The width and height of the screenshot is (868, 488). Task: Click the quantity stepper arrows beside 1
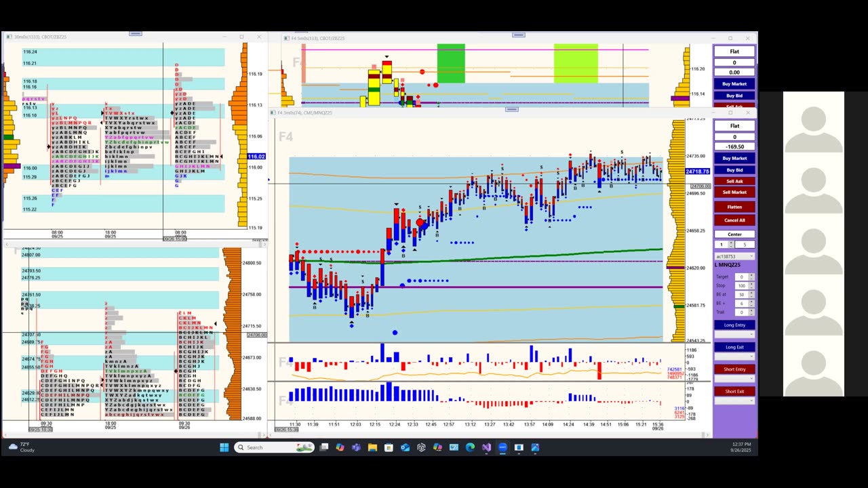[731, 245]
